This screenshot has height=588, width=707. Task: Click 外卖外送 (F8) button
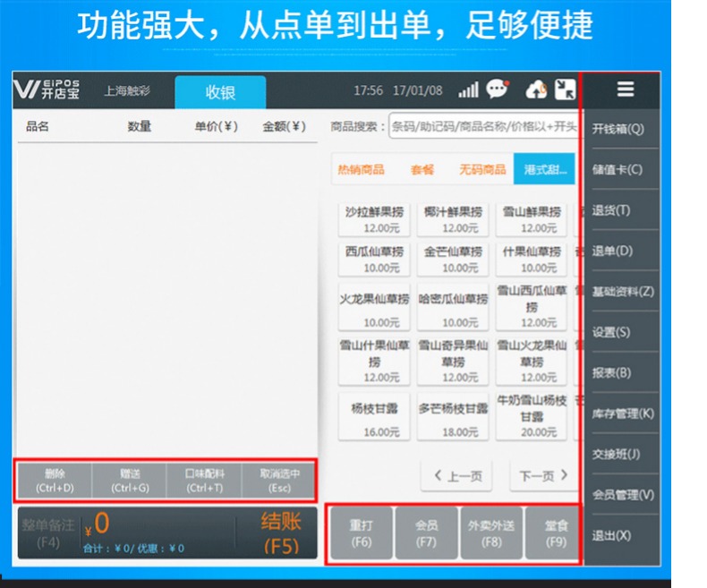(491, 533)
